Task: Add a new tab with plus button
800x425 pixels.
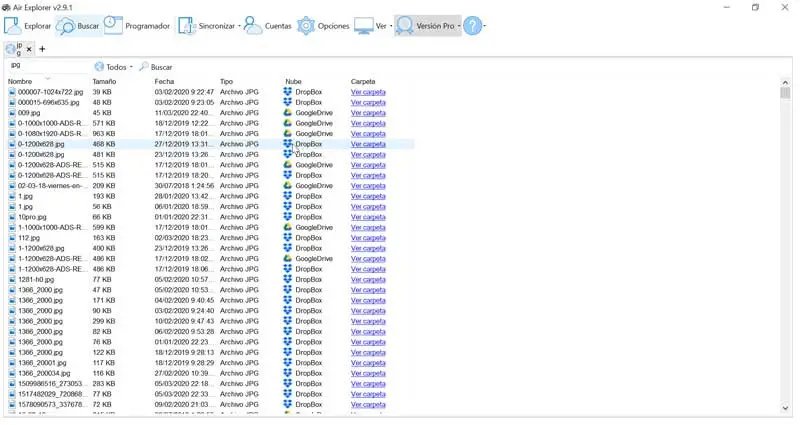Action: [x=42, y=49]
